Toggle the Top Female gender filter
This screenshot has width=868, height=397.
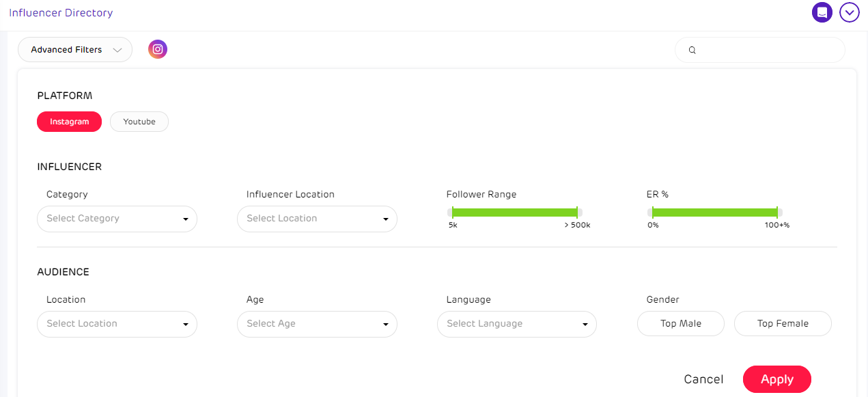tap(783, 324)
